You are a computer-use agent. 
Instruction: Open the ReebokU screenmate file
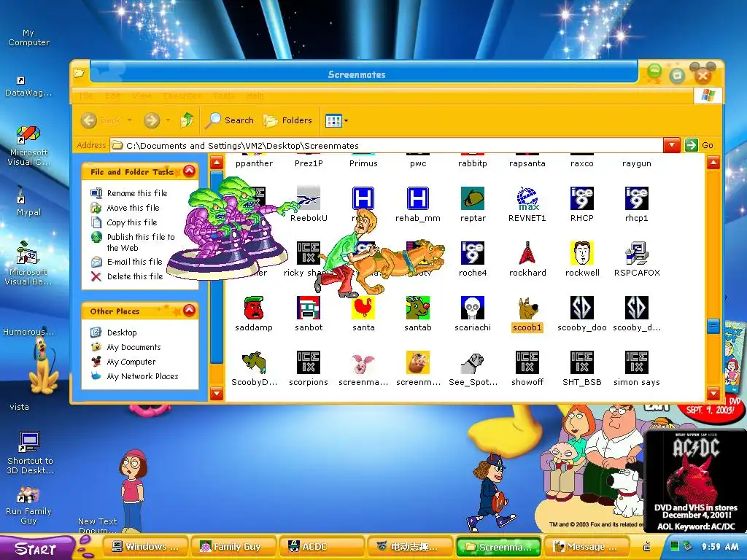click(309, 198)
